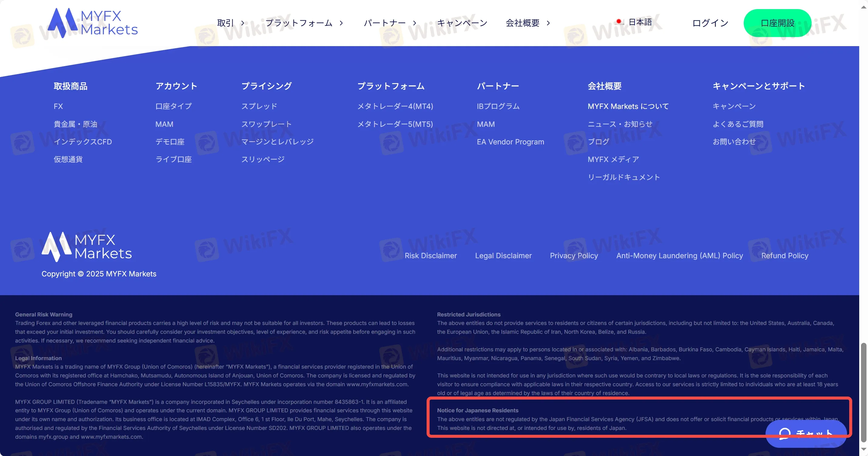This screenshot has width=868, height=456.
Task: Click the ログイン link
Action: click(710, 23)
